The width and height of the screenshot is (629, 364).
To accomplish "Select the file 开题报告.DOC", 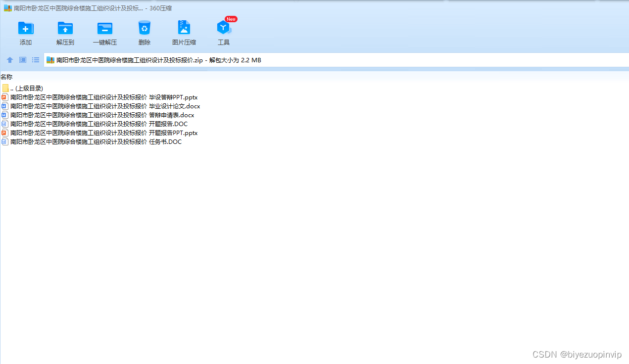I will point(95,124).
